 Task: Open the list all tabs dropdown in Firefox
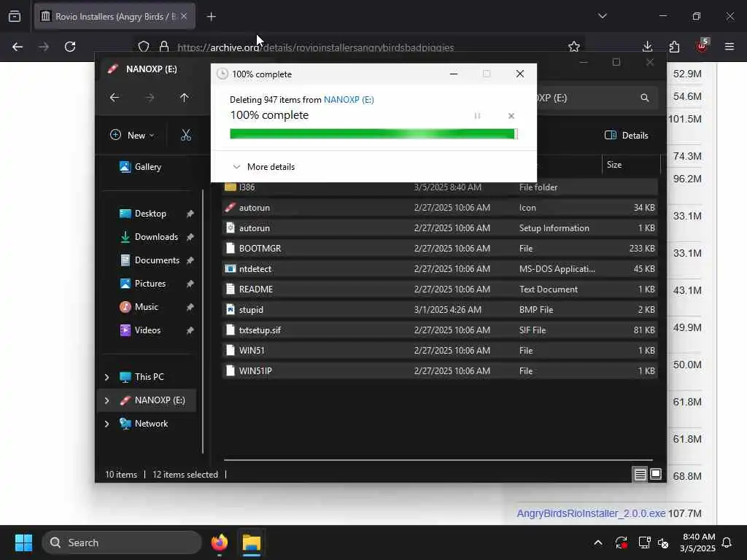pyautogui.click(x=603, y=16)
